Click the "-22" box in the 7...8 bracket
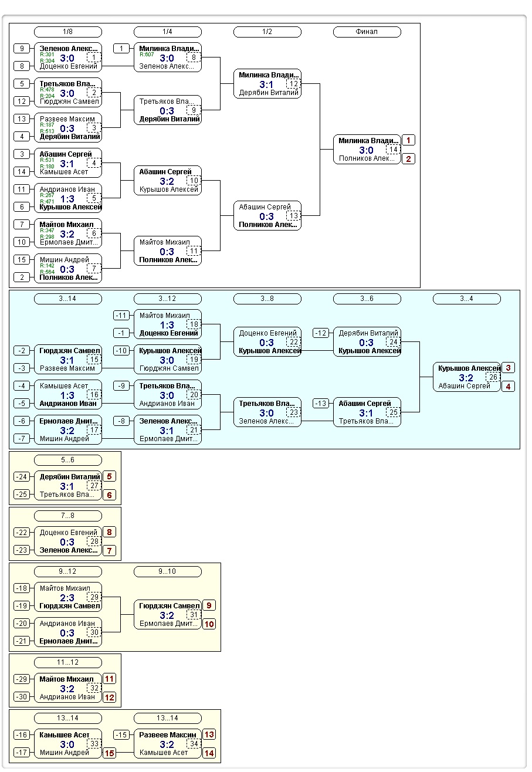Image resolution: width=532 pixels, height=772 pixels. tap(22, 532)
